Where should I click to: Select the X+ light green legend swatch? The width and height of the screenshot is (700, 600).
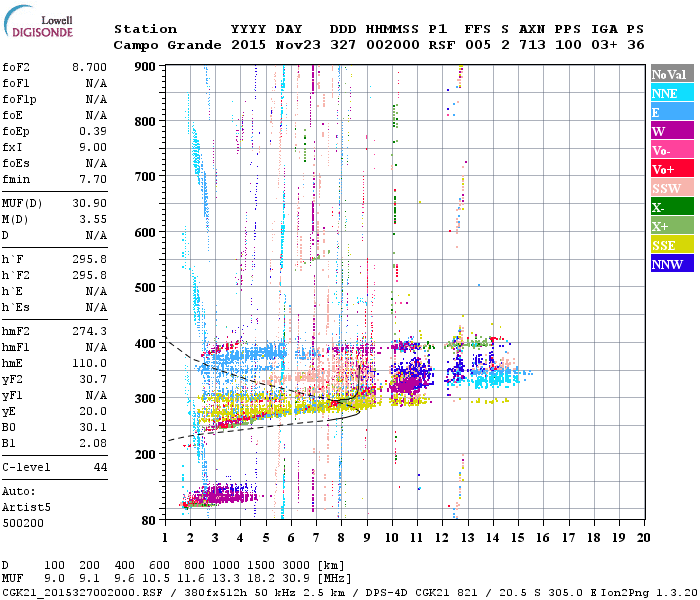click(672, 226)
